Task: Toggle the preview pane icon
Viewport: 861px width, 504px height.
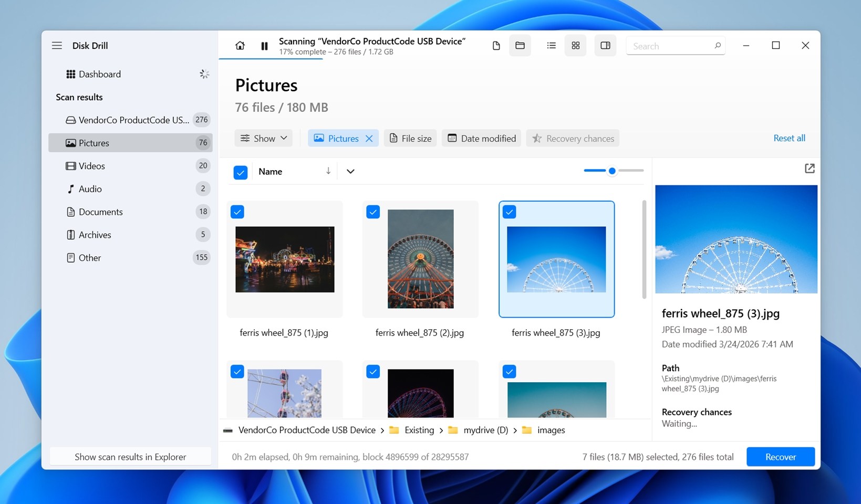Action: (605, 46)
